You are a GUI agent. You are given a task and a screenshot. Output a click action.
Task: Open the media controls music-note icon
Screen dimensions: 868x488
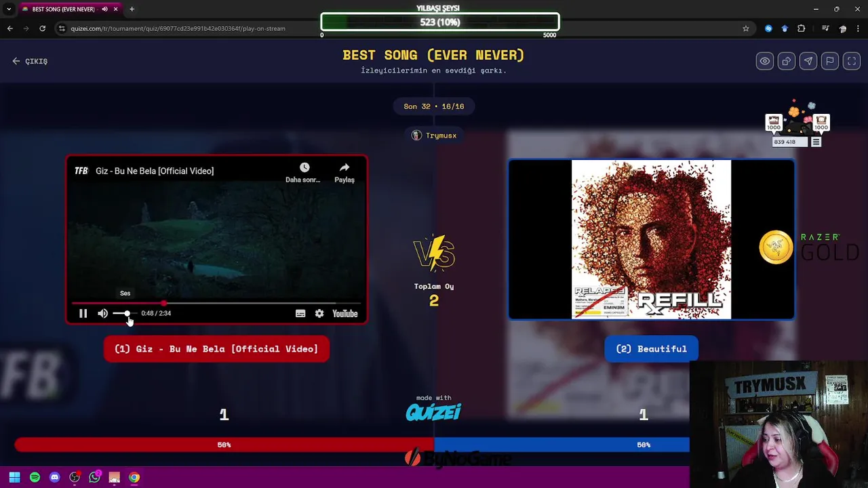pos(825,28)
